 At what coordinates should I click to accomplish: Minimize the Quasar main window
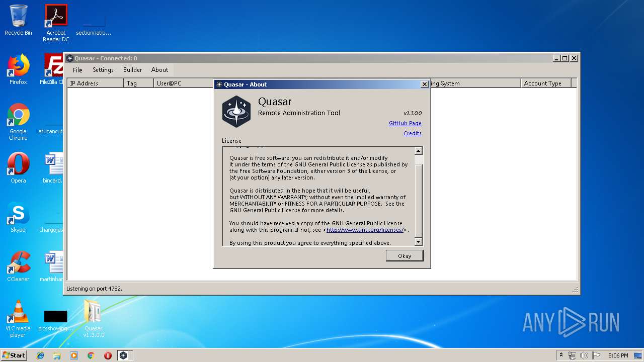(x=556, y=58)
